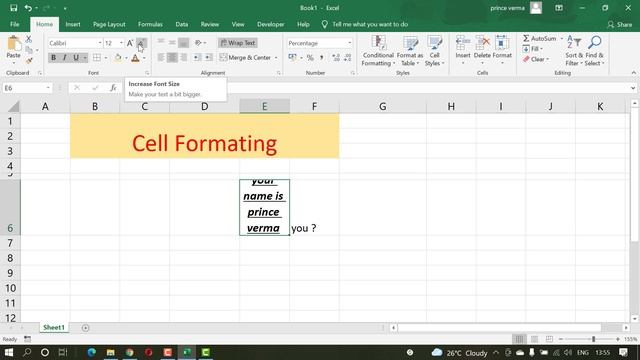640x360 pixels.
Task: Open the File tab
Action: point(15,24)
